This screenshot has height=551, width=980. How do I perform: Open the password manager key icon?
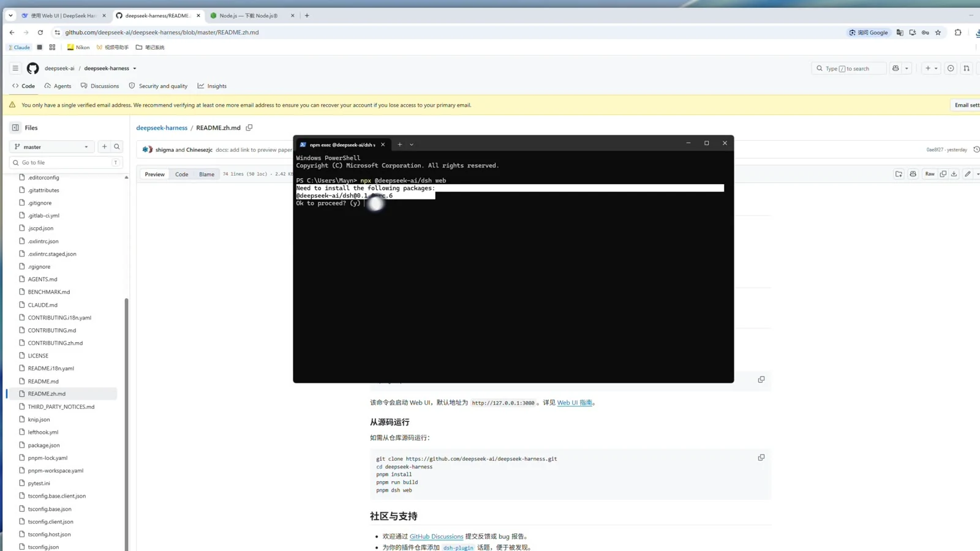click(x=925, y=32)
